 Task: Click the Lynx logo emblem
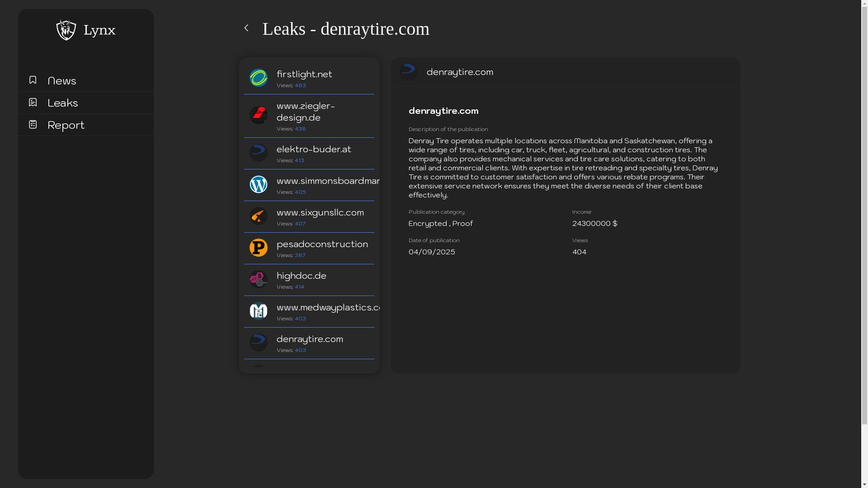tap(66, 29)
